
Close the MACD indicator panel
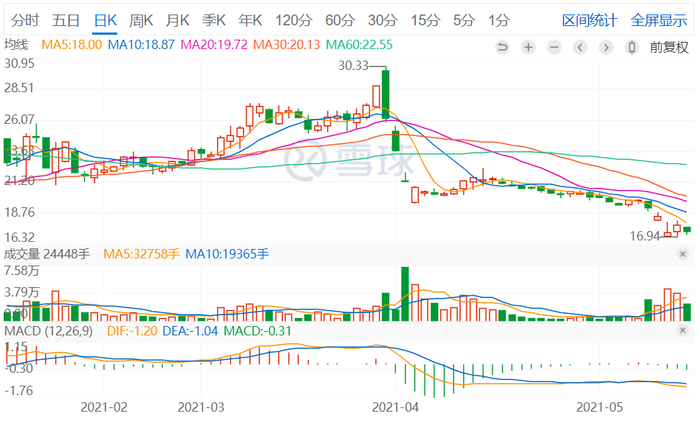click(683, 331)
